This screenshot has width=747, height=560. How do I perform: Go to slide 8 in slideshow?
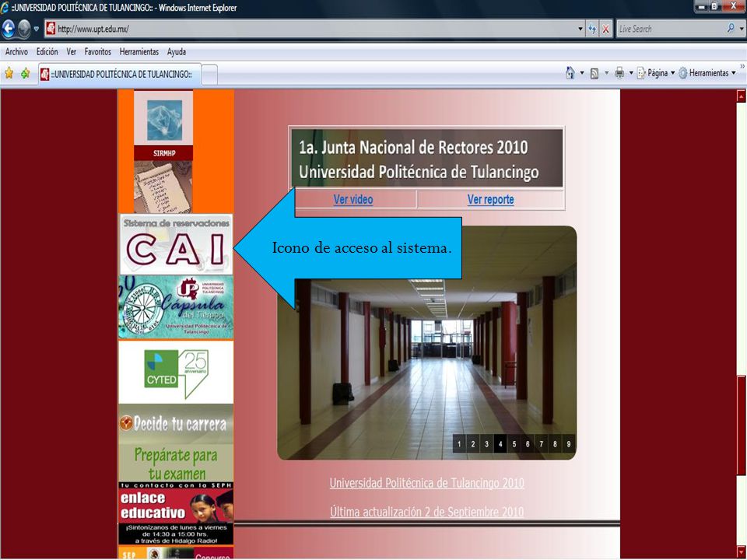tap(555, 444)
